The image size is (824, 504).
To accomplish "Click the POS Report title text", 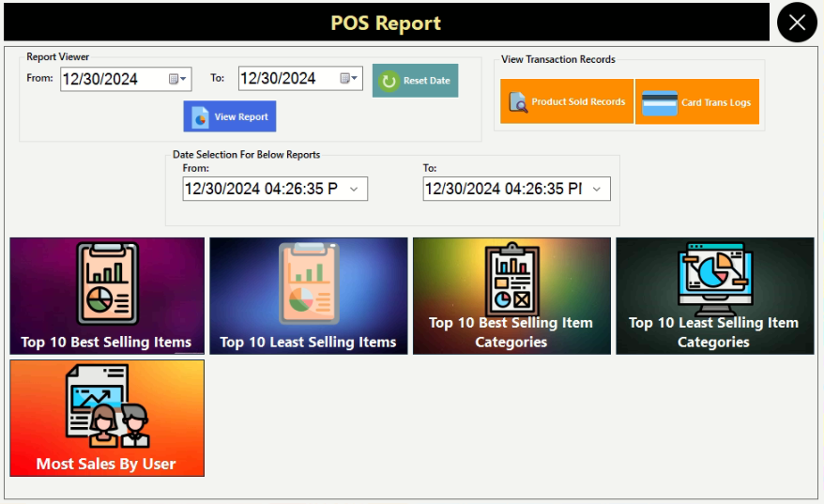I will 386,23.
